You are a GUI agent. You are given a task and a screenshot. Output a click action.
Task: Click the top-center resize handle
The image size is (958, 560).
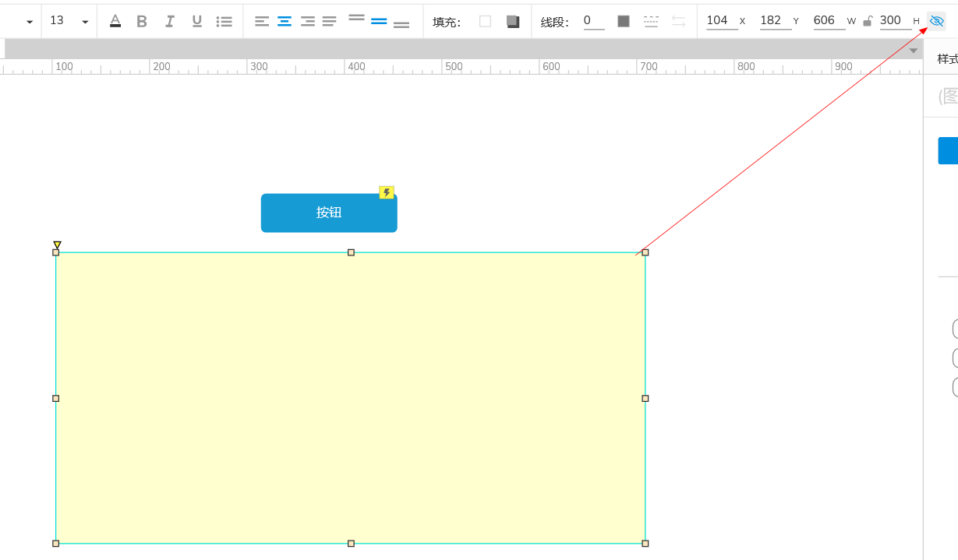[x=351, y=252]
